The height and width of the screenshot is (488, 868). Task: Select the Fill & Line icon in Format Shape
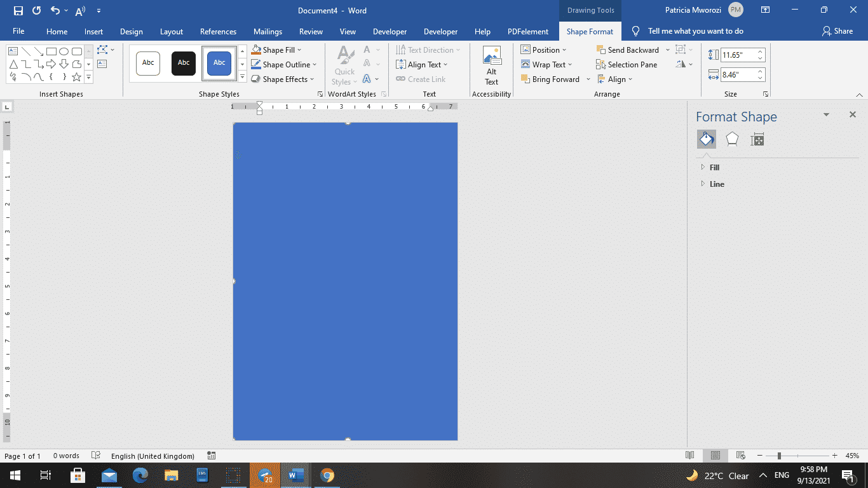(706, 139)
